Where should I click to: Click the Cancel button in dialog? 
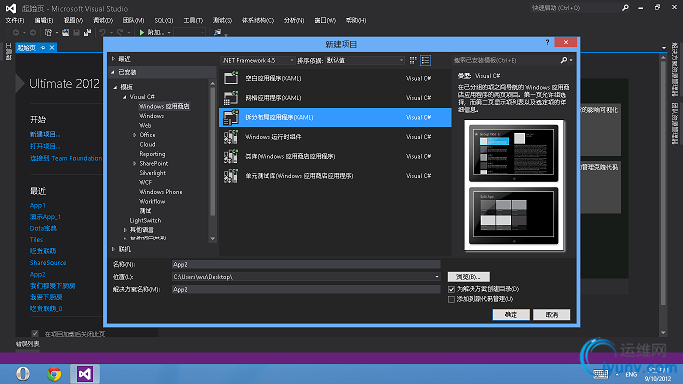point(551,315)
